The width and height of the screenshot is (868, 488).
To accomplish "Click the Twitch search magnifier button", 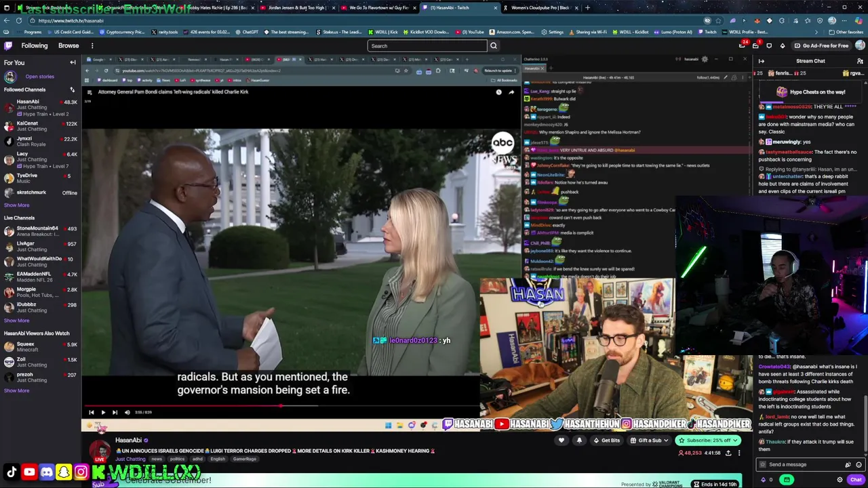I will point(494,45).
